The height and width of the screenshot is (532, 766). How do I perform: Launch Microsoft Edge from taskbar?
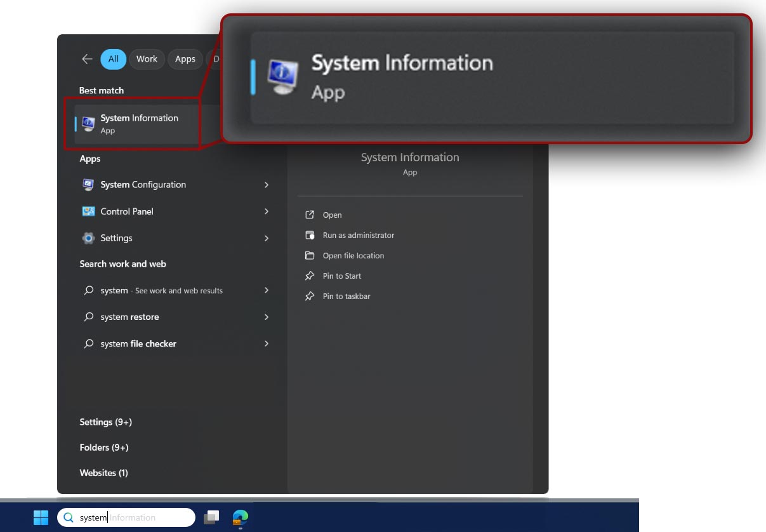point(241,517)
